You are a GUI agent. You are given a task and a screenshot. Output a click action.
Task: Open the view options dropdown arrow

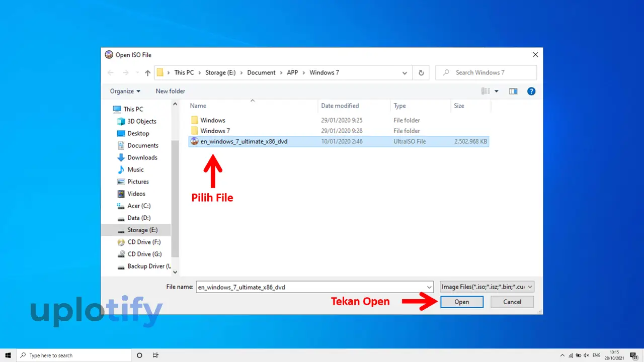tap(497, 91)
